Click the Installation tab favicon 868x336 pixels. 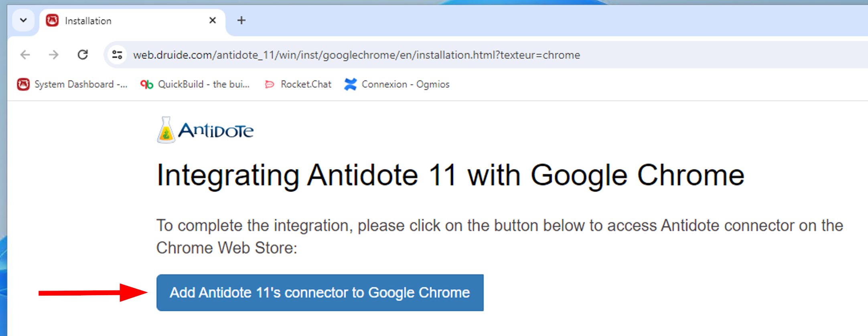click(52, 20)
